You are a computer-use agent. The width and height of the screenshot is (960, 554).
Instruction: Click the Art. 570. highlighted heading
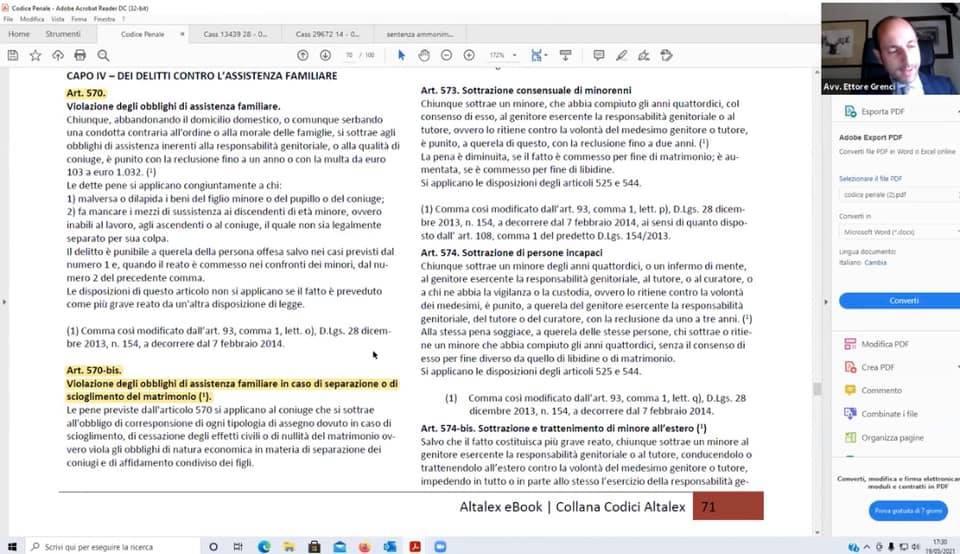pos(86,93)
